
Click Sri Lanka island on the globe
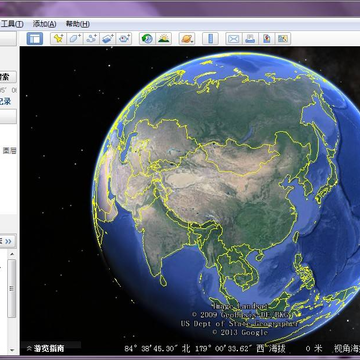(x=163, y=280)
